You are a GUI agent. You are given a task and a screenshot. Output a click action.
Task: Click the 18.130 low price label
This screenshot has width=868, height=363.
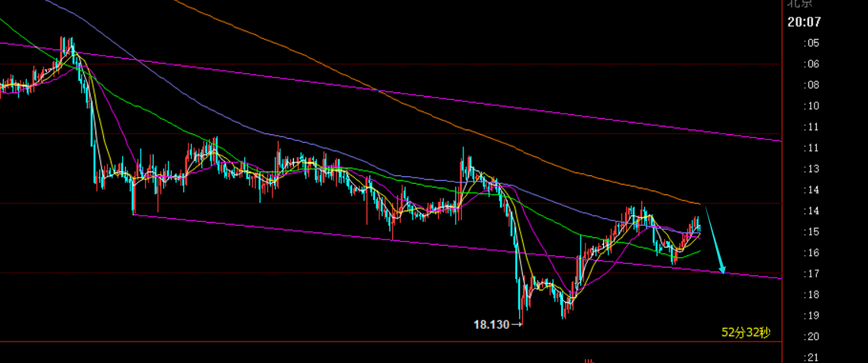pyautogui.click(x=492, y=324)
